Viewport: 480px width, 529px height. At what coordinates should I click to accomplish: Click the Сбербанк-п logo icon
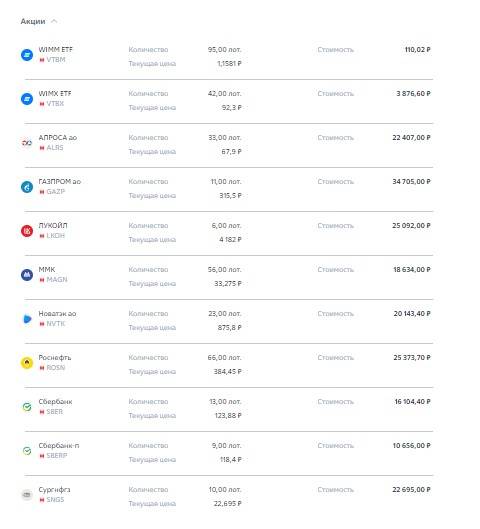(27, 451)
